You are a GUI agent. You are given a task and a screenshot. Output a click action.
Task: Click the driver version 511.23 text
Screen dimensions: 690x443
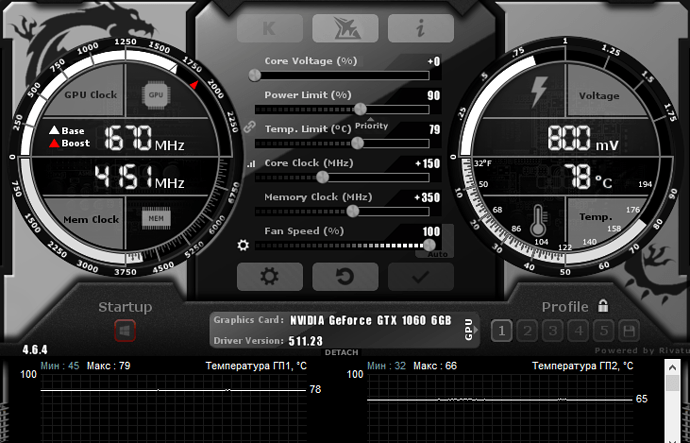306,341
